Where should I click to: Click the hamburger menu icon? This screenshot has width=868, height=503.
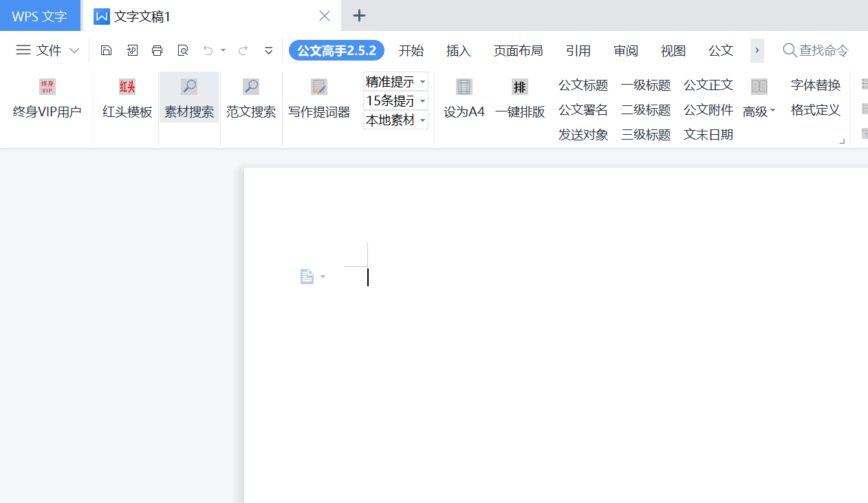pyautogui.click(x=23, y=50)
